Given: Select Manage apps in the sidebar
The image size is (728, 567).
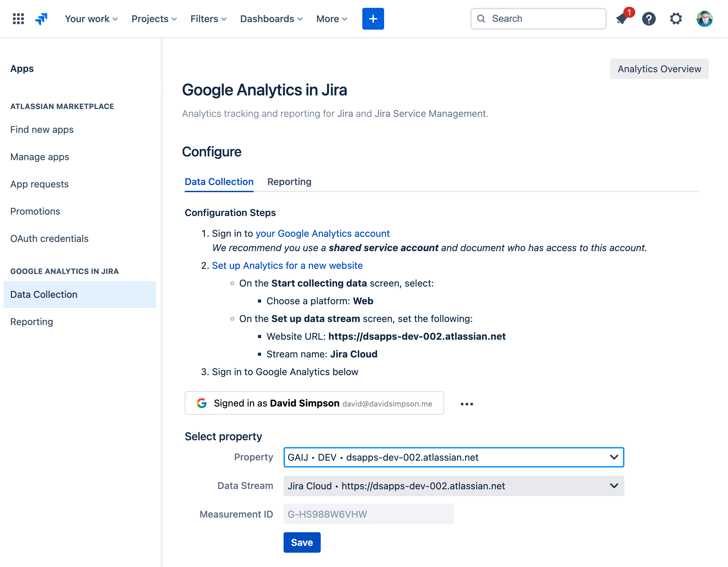Looking at the screenshot, I should (x=40, y=157).
